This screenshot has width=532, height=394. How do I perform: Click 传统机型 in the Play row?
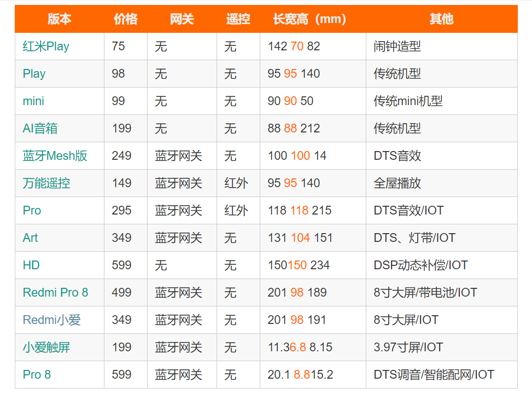coord(397,74)
